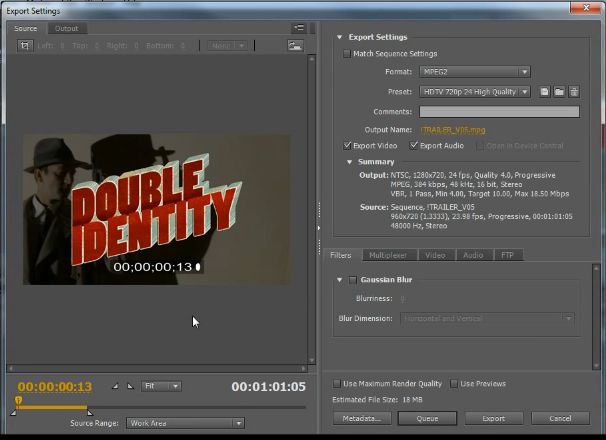Open the Fit zoom level dropdown
The height and width of the screenshot is (440, 606).
[161, 386]
